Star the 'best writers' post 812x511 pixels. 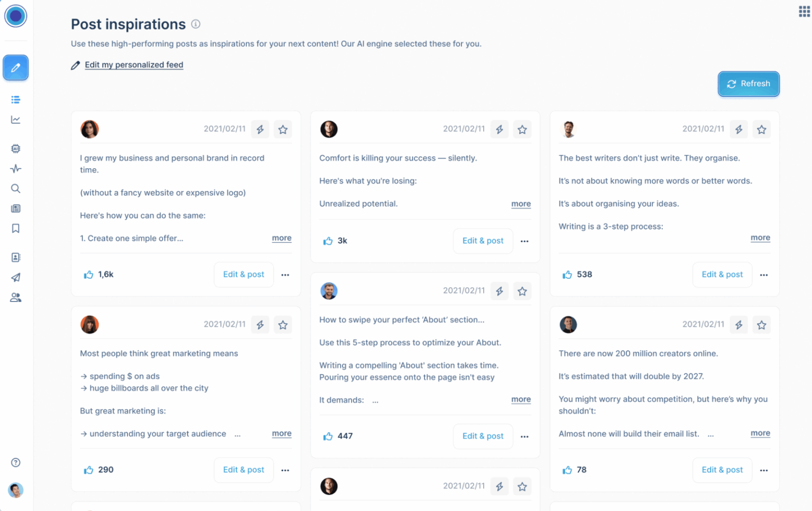761,129
